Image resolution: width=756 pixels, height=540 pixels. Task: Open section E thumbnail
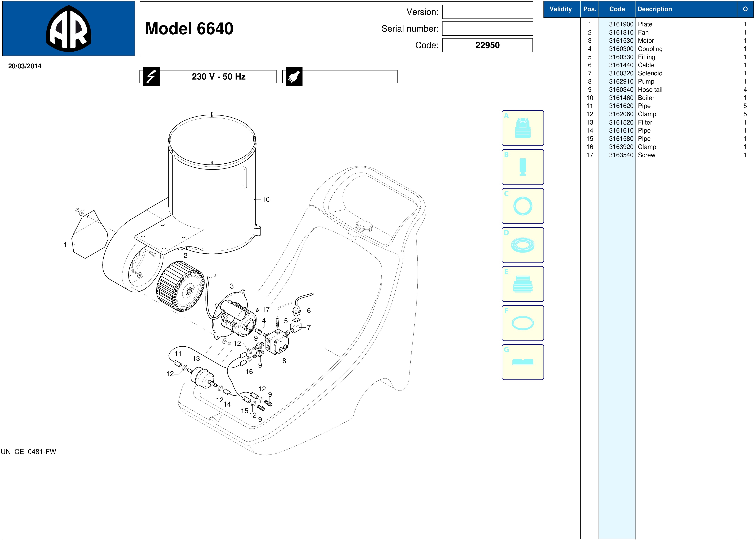[x=522, y=284]
